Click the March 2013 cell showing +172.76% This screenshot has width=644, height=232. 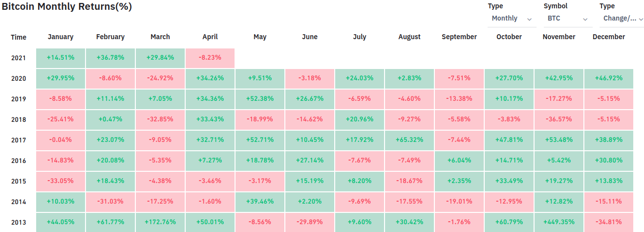(x=160, y=222)
